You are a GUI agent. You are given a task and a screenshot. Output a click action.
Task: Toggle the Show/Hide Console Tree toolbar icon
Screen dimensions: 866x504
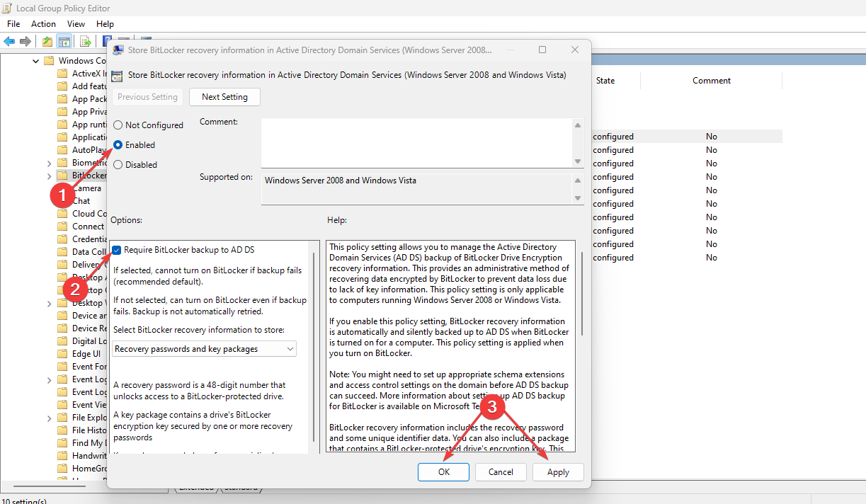64,41
